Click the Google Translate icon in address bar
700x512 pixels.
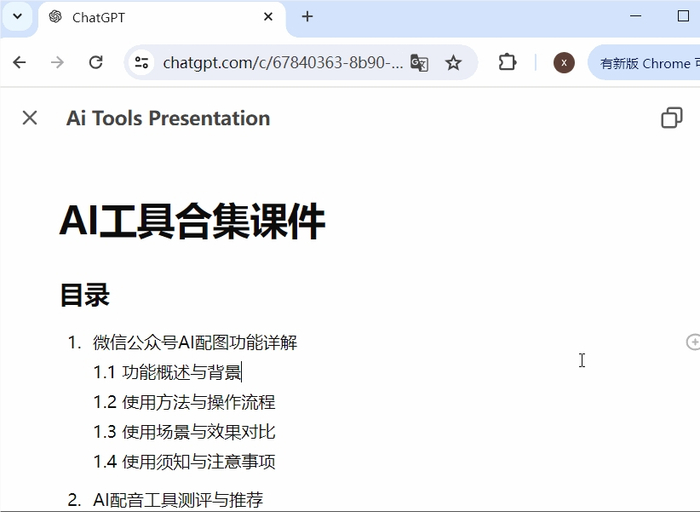click(419, 63)
